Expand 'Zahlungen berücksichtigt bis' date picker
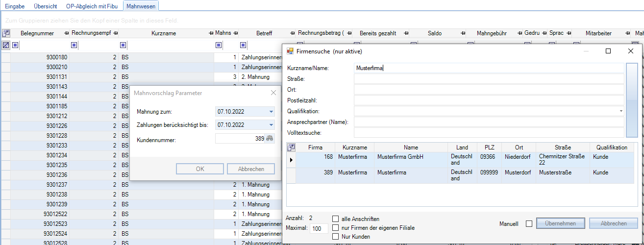This screenshot has height=245, width=644. point(271,125)
